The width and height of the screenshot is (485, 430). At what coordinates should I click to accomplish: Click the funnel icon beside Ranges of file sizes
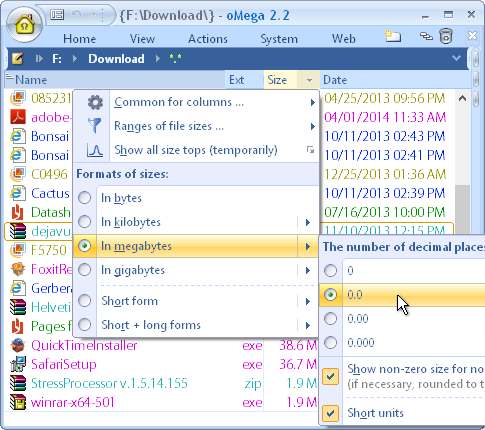pos(95,126)
